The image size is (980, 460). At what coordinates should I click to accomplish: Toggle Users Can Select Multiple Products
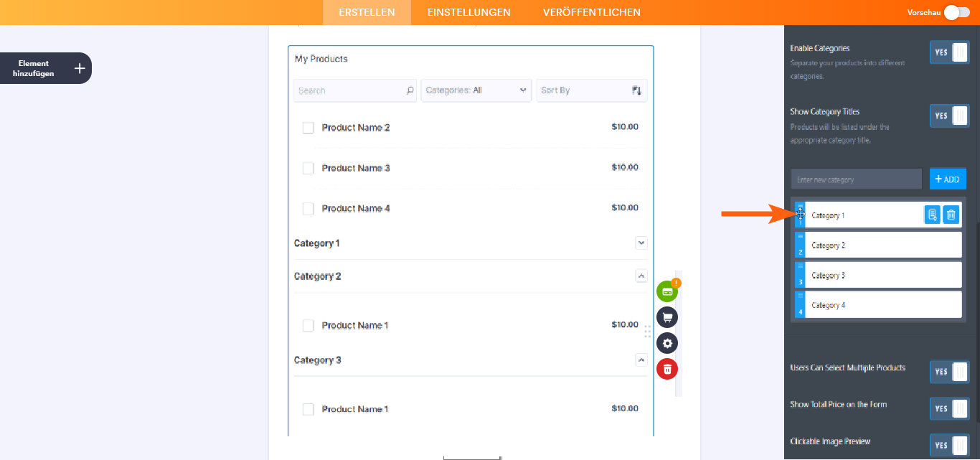pyautogui.click(x=949, y=372)
